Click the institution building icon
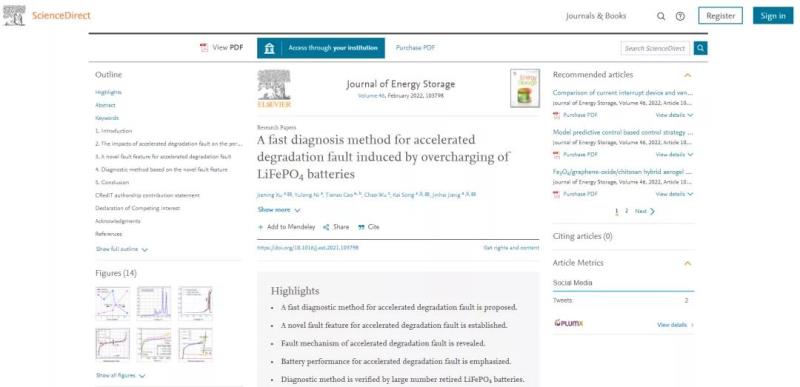The height and width of the screenshot is (387, 800). [270, 48]
